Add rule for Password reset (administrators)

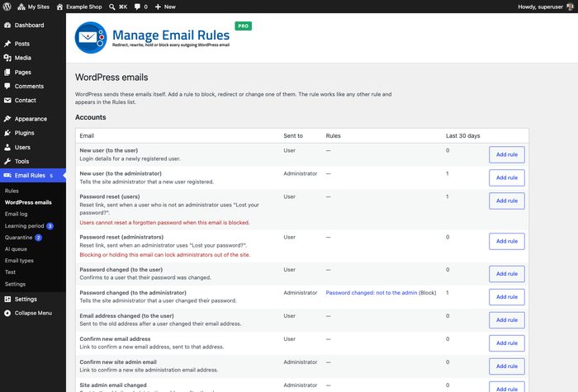[507, 241]
